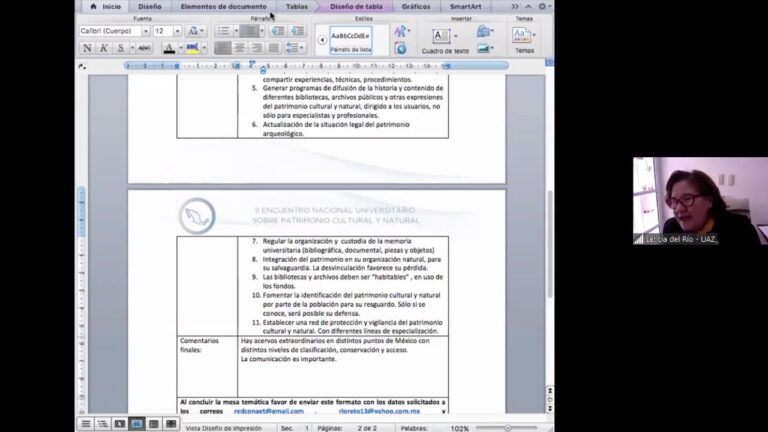Screen dimensions: 768x432
Task: Show previous styles with left arrow
Action: [x=322, y=40]
